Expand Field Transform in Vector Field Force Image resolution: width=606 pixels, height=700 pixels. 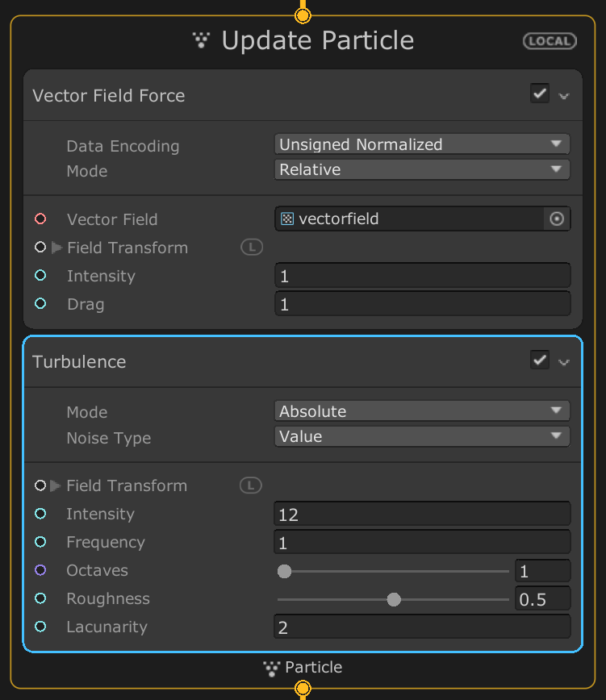click(56, 248)
